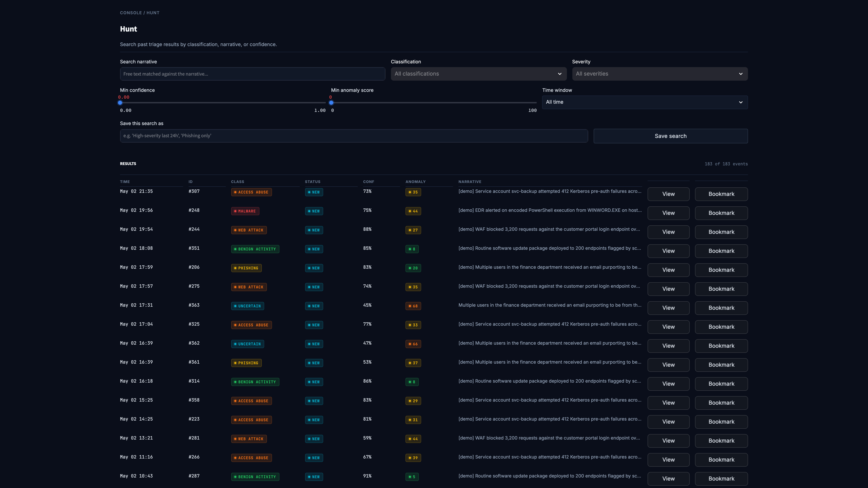Bookmark event #244

point(721,232)
